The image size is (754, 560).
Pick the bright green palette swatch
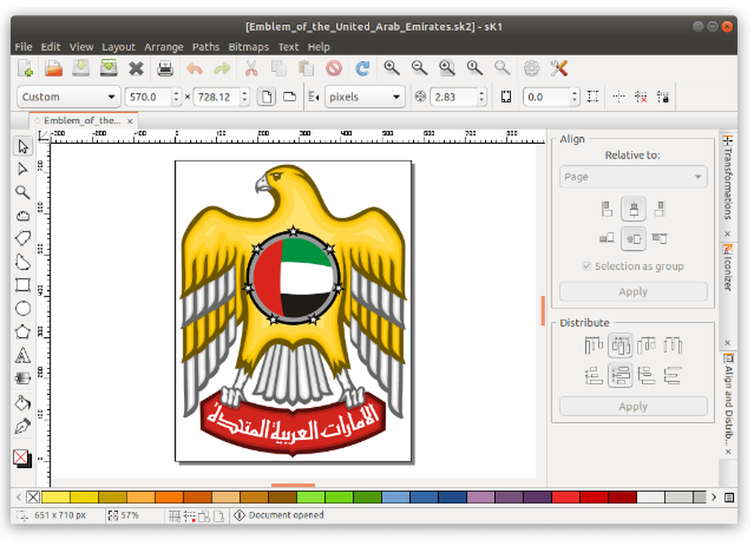coord(311,497)
